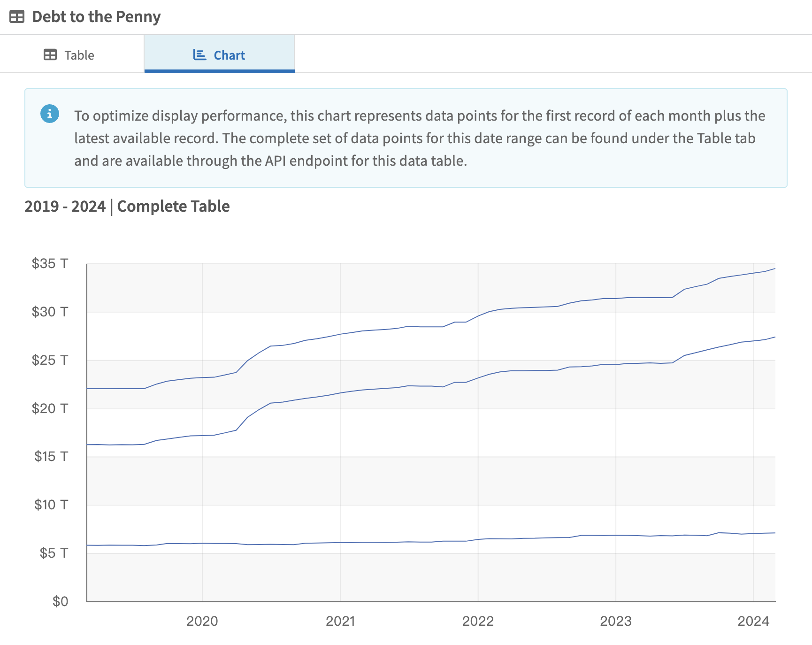Click the table grid icon beside Debt to the Penny
This screenshot has width=812, height=645.
click(x=17, y=17)
